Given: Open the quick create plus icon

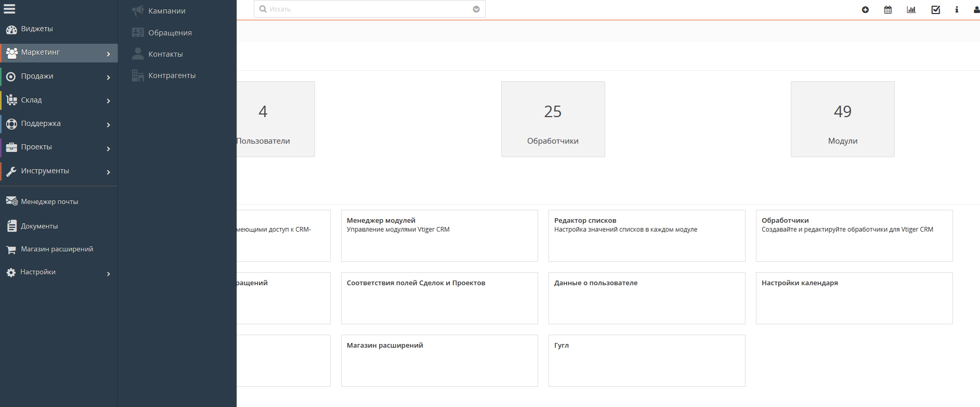Looking at the screenshot, I should tap(865, 10).
